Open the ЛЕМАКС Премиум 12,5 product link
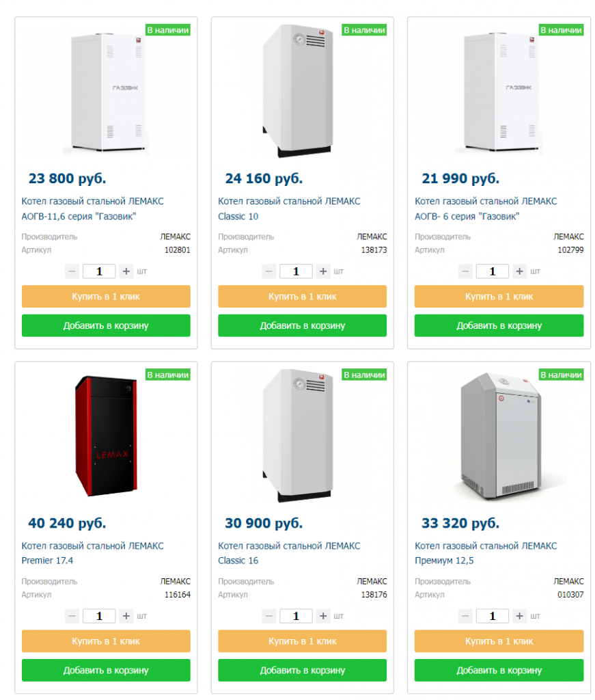 pos(486,553)
